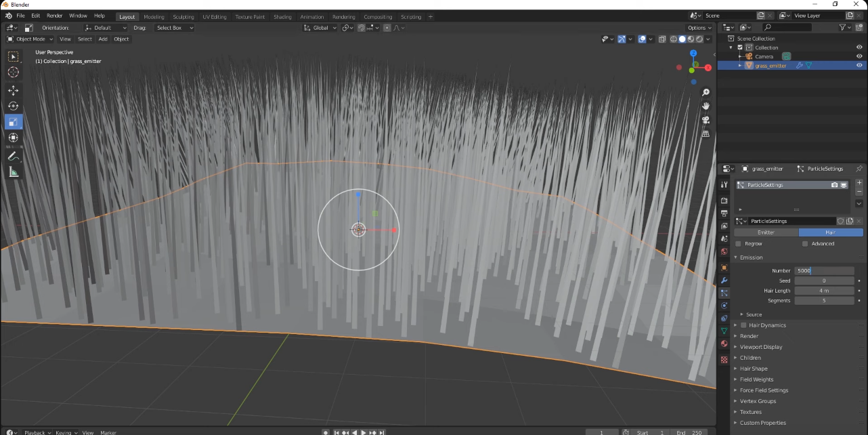The height and width of the screenshot is (435, 868).
Task: Open the Object properties tab
Action: (724, 268)
